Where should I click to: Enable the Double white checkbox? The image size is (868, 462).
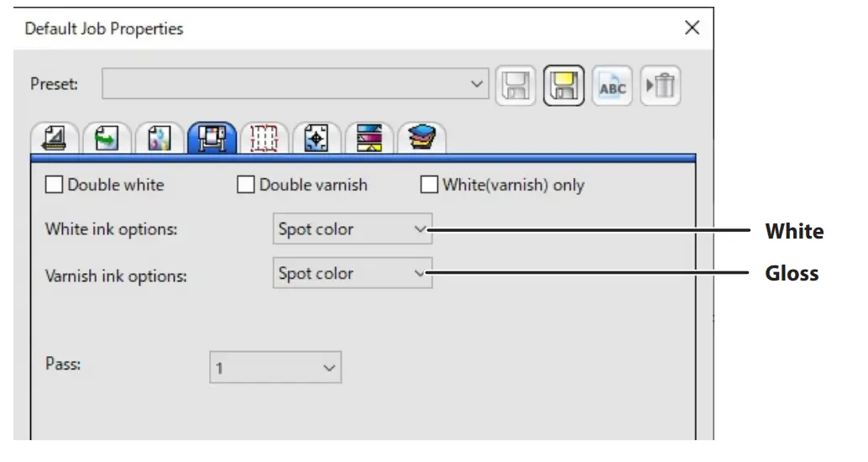click(x=55, y=185)
